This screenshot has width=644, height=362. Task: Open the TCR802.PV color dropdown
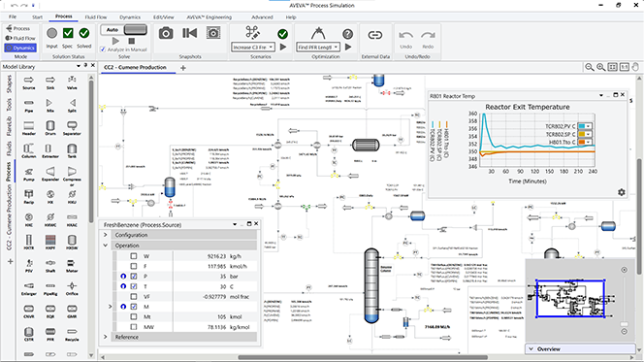[x=589, y=126]
